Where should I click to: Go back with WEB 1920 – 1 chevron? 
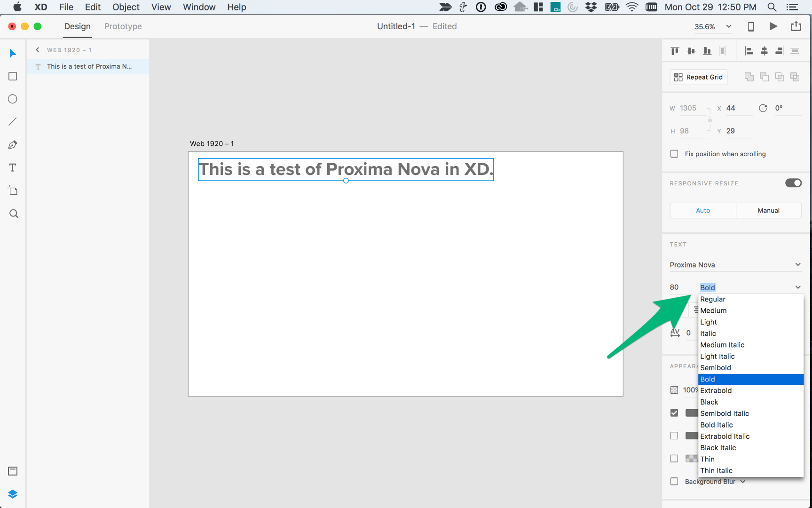37,50
